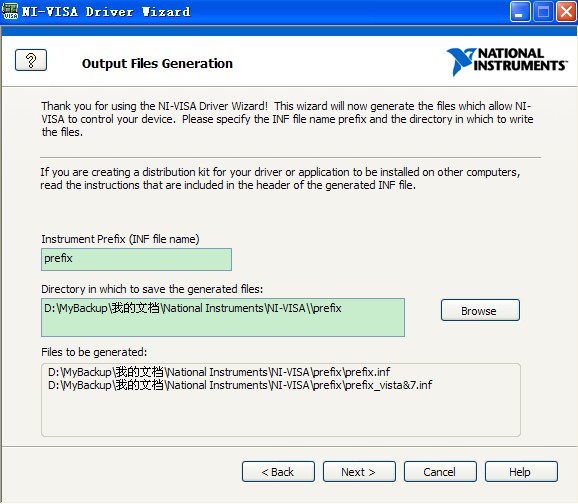Open Help from the bottom button row
This screenshot has height=504, width=578.
pyautogui.click(x=521, y=472)
